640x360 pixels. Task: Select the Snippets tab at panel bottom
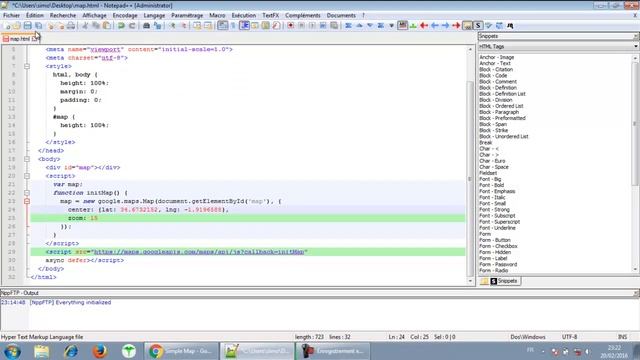click(504, 281)
